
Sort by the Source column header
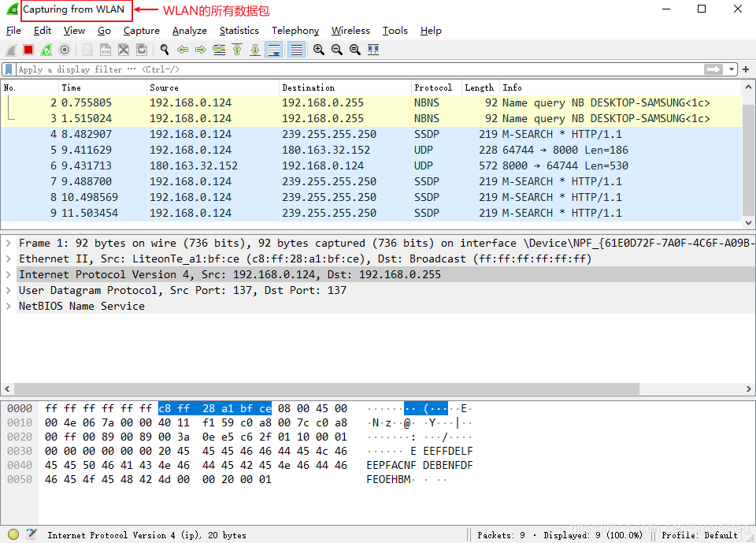213,87
